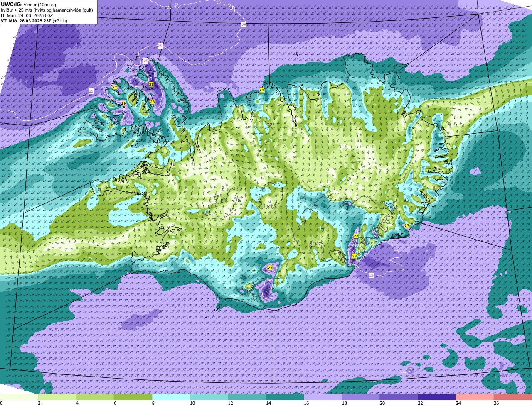Click the legend scale number "2"
This screenshot has height=406, width=532.
pyautogui.click(x=39, y=403)
